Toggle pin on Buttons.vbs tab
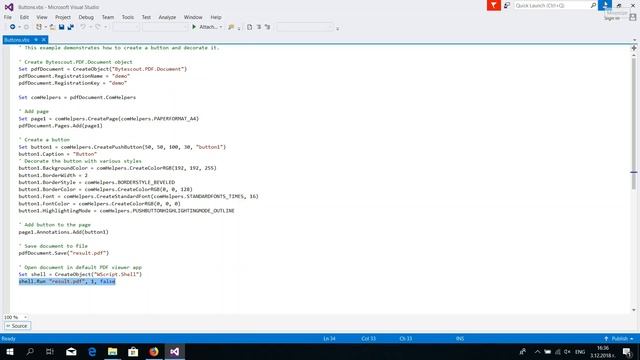 [x=36, y=40]
